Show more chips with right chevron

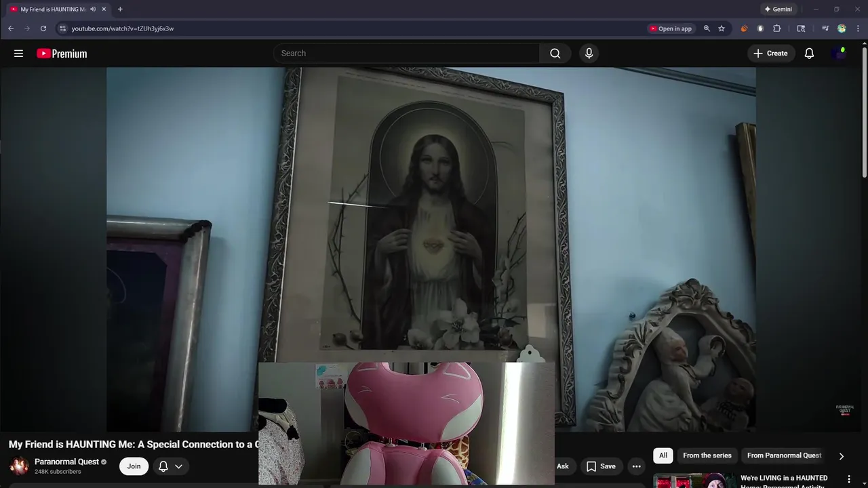point(842,456)
